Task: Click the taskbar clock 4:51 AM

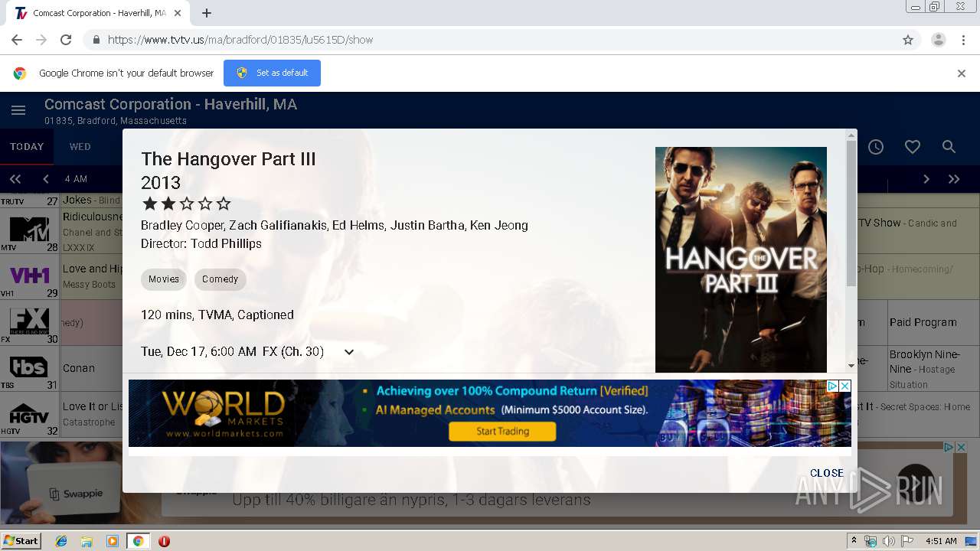Action: pos(941,541)
